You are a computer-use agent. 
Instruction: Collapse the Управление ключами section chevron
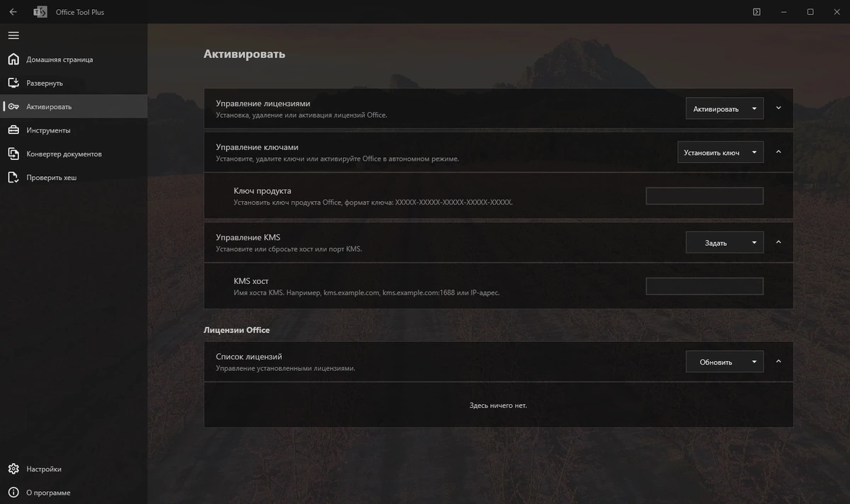pyautogui.click(x=778, y=151)
